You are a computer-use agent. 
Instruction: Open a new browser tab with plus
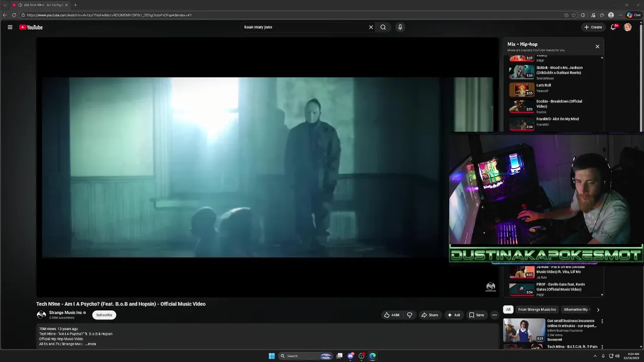(x=75, y=5)
